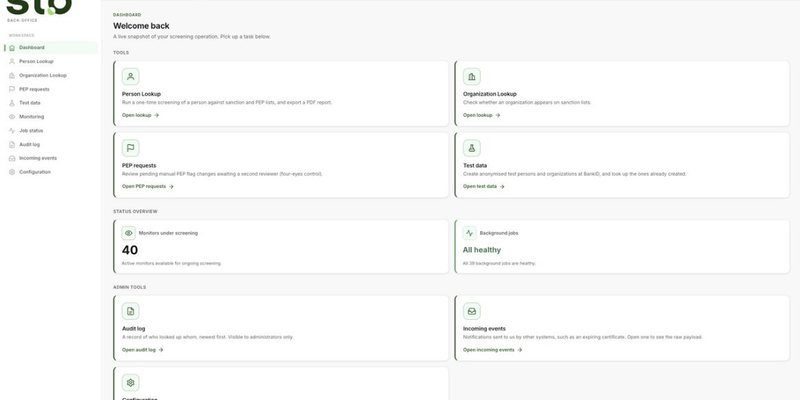Click the Monitors under screening label
800x400 pixels.
tap(168, 233)
